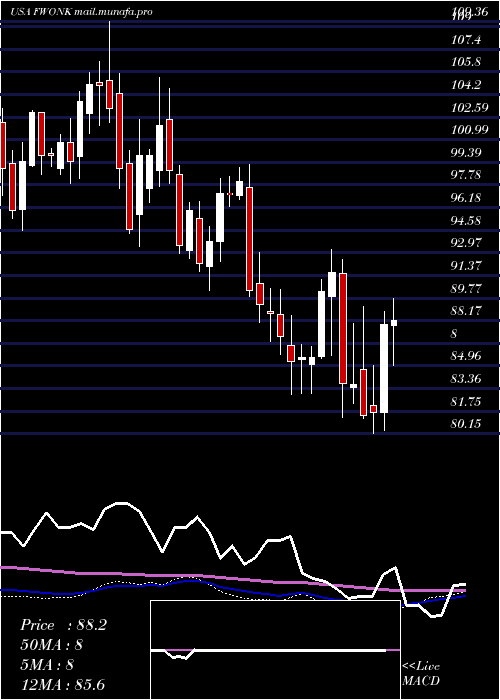The width and height of the screenshot is (500, 700).
Task: Click the 99.39 price axis label
Action: pos(466,153)
